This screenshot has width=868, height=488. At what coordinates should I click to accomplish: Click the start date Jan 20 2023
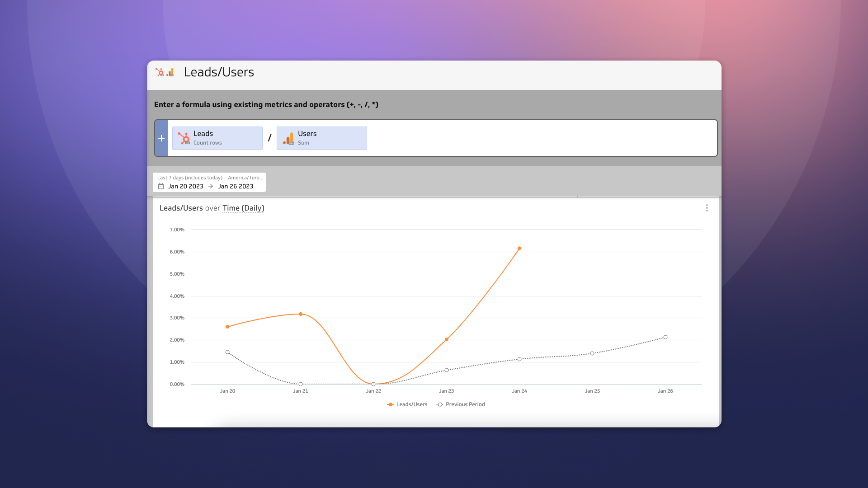coord(186,186)
